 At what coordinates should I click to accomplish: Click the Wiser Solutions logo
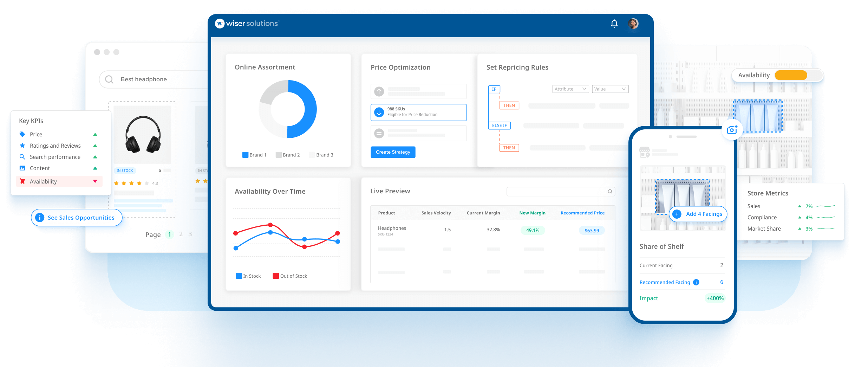coord(246,24)
